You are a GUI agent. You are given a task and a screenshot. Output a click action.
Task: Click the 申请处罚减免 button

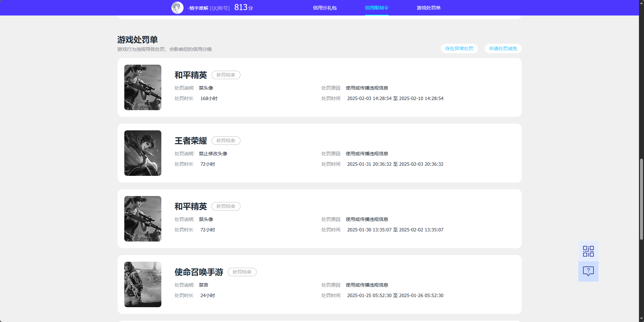click(x=502, y=49)
